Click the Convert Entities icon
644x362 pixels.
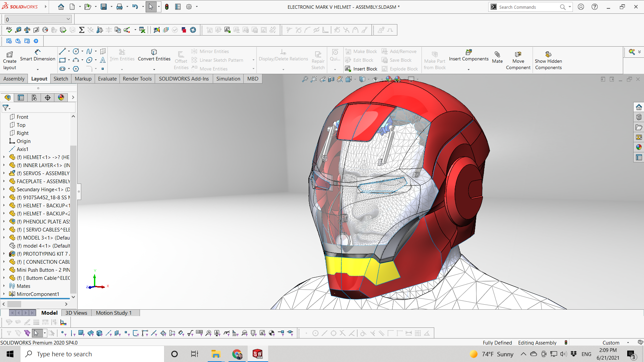click(x=154, y=52)
